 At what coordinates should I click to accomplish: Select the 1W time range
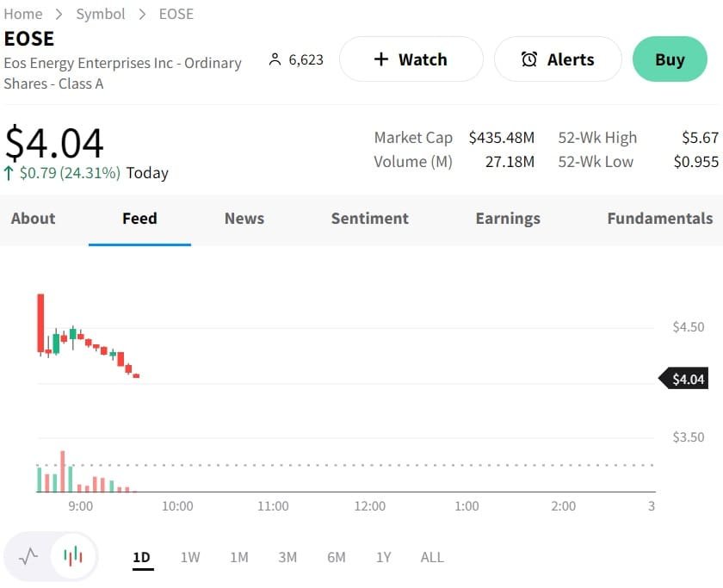pos(190,557)
